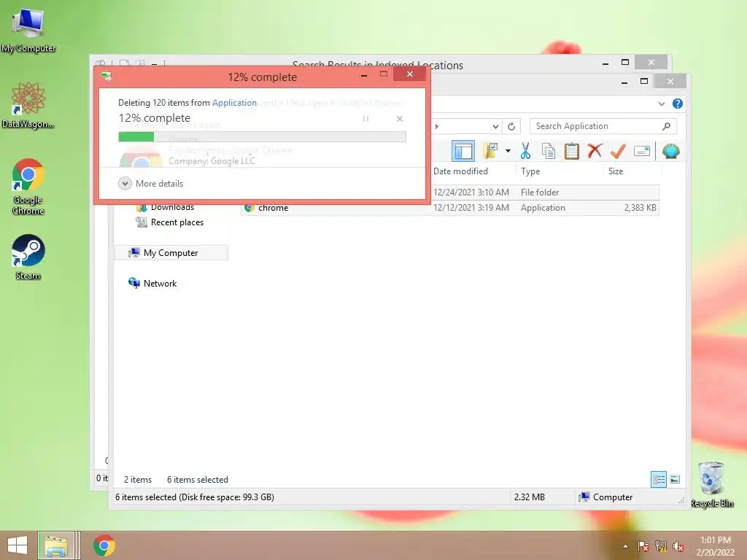Click File Explorer in the taskbar
This screenshot has height=560, width=747.
coord(56,545)
